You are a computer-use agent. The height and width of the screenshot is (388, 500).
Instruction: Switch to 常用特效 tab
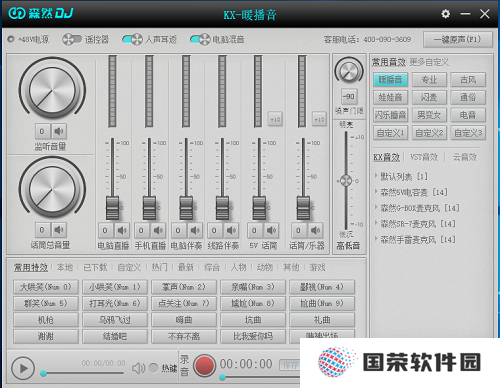point(31,267)
